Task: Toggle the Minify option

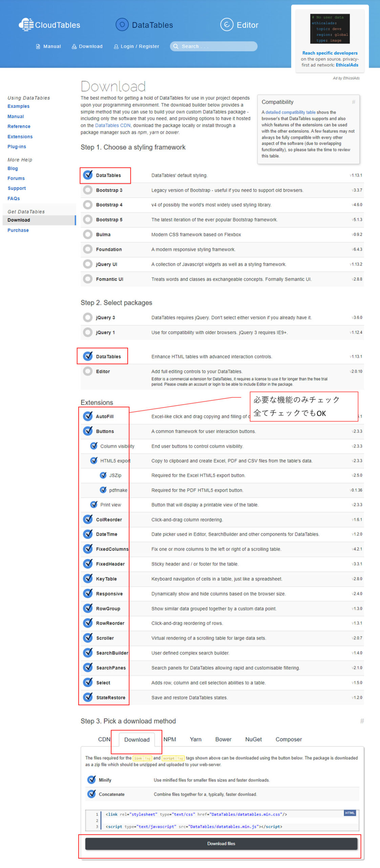Action: [91, 780]
